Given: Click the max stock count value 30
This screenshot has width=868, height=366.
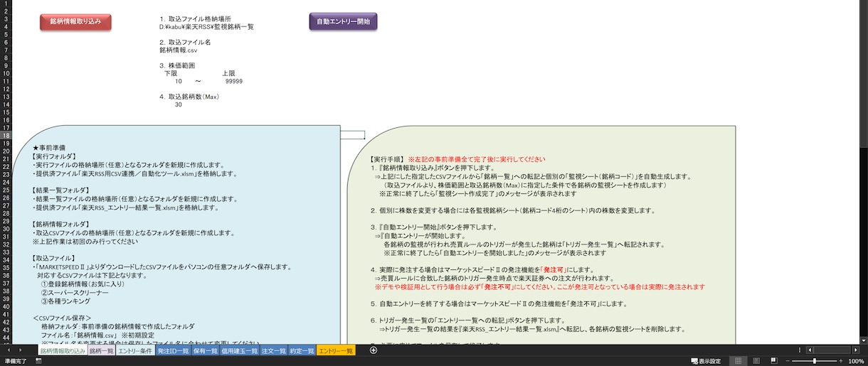Looking at the screenshot, I should point(178,104).
